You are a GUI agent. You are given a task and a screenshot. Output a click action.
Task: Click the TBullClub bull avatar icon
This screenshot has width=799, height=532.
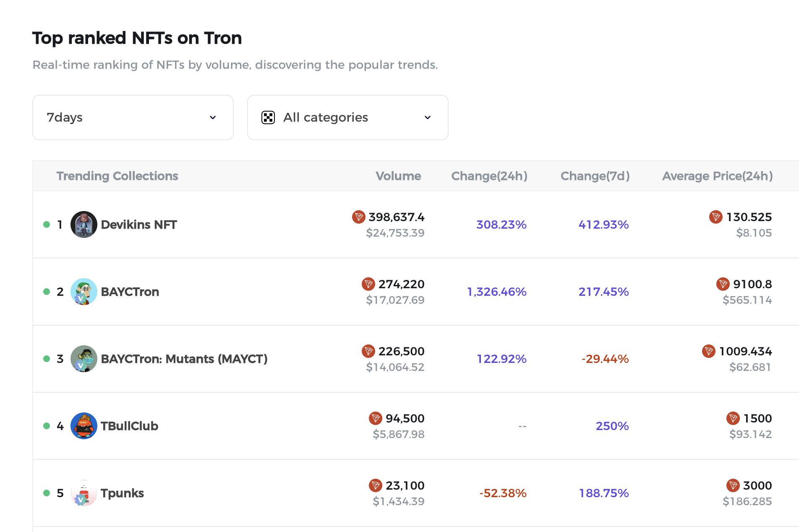click(84, 426)
